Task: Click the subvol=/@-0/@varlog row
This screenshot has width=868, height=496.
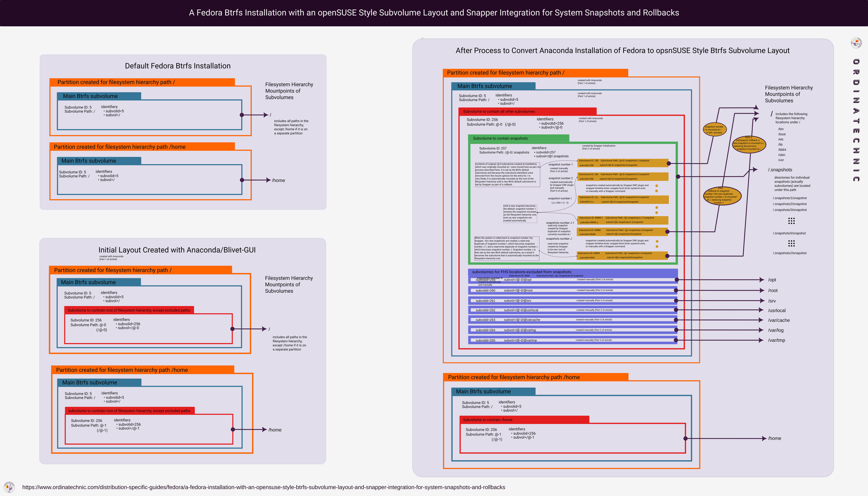Action: point(573,330)
